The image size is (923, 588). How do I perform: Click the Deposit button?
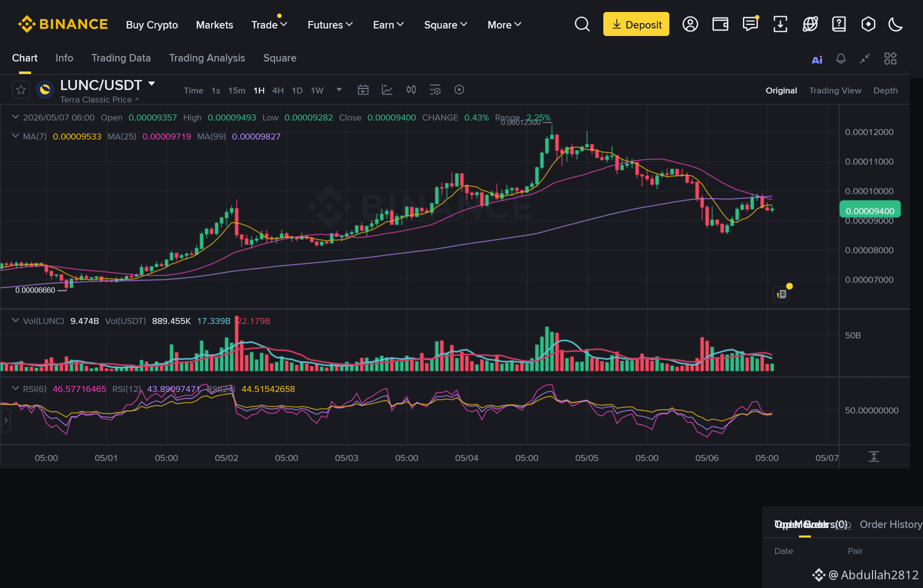[x=636, y=24]
